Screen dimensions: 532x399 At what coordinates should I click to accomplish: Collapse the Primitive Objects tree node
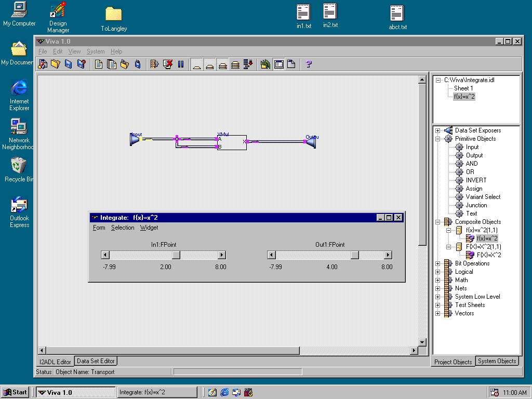[x=438, y=139]
